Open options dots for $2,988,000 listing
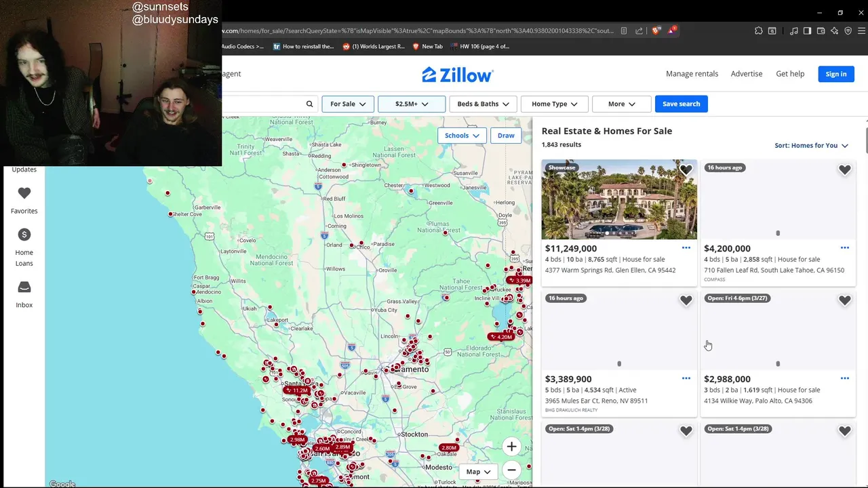Viewport: 868px width, 488px height. pyautogui.click(x=844, y=378)
